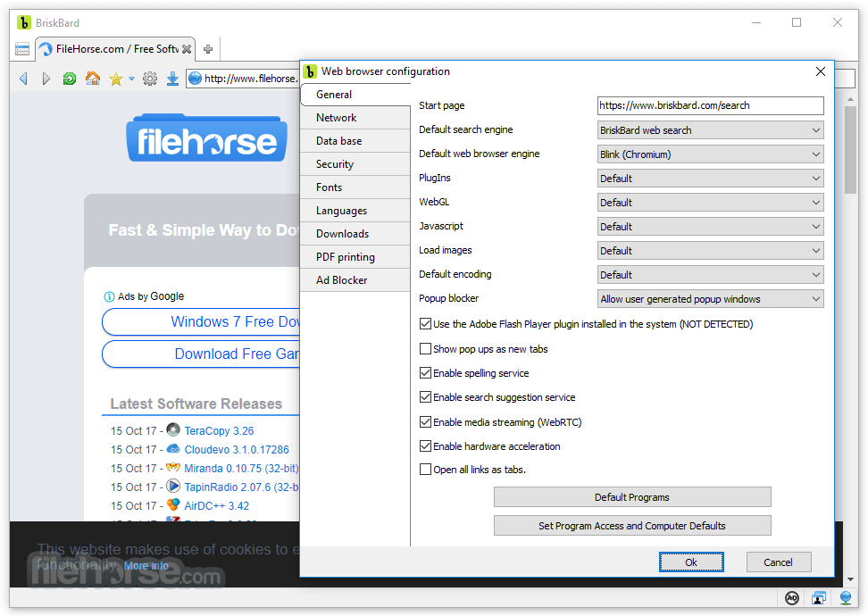The width and height of the screenshot is (868, 616).
Task: Toggle Enable search suggestion service checkbox
Action: click(425, 397)
